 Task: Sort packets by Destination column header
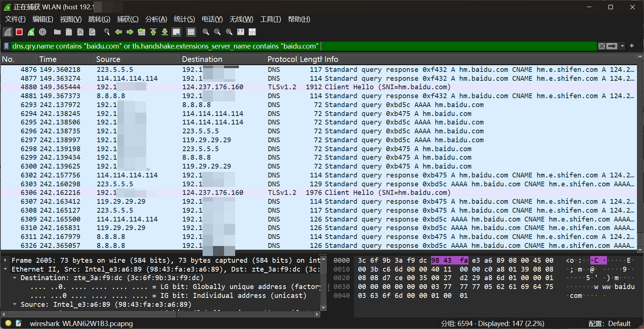coord(223,59)
